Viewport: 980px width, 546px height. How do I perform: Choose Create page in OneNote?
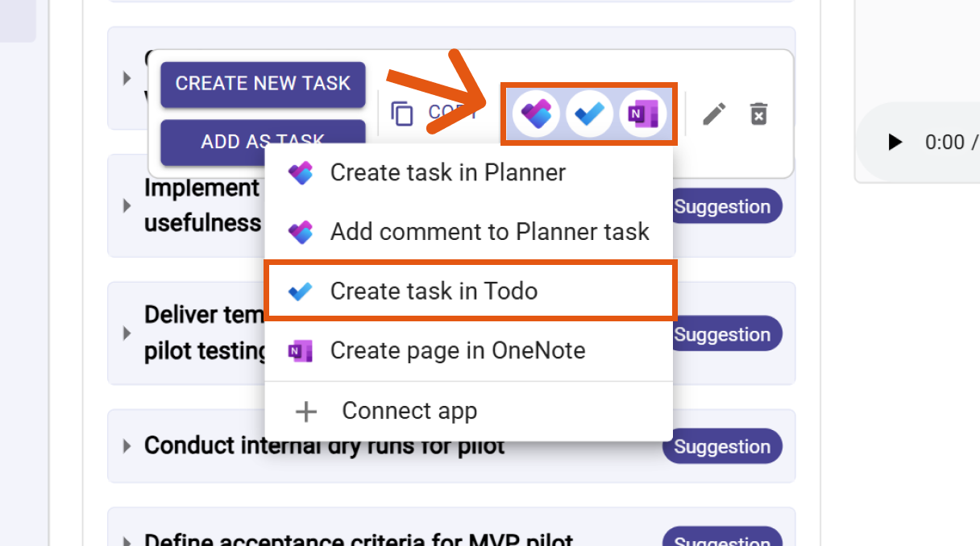coord(457,350)
